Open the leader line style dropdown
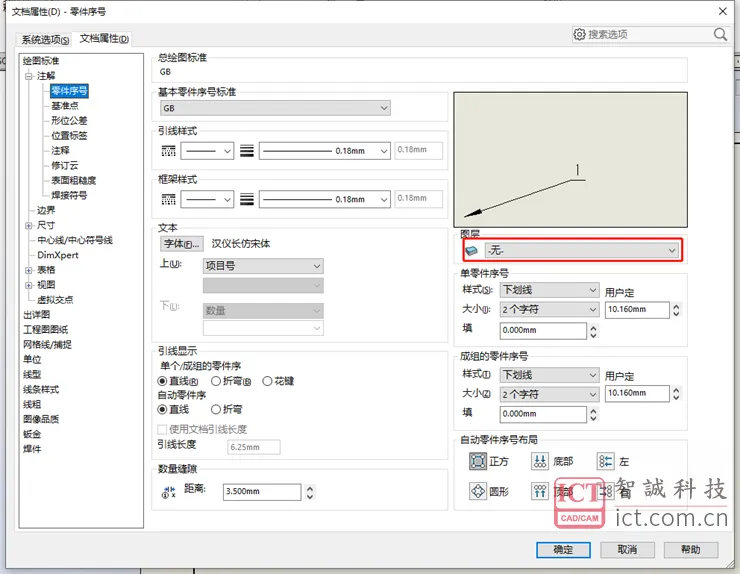This screenshot has height=574, width=740. 207,151
